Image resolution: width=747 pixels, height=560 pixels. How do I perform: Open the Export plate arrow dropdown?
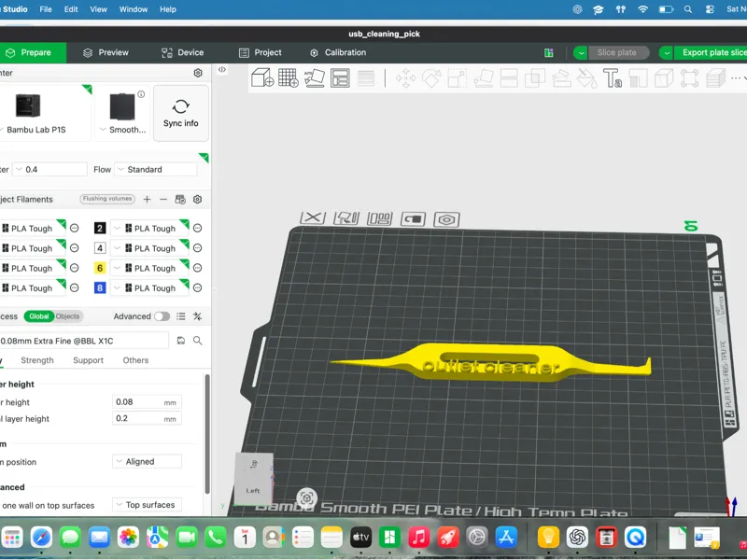pos(667,53)
